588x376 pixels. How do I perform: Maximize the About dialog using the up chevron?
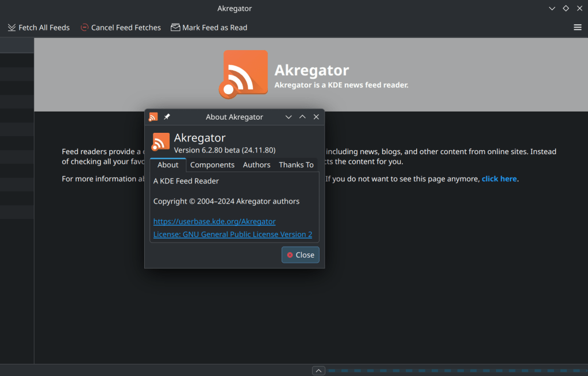(x=302, y=117)
